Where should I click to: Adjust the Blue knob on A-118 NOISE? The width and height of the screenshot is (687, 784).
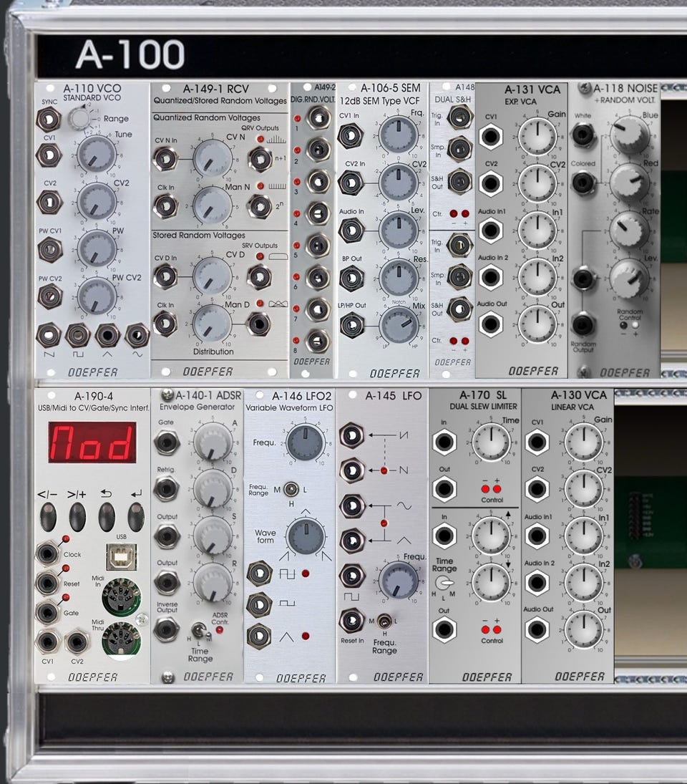[x=629, y=135]
